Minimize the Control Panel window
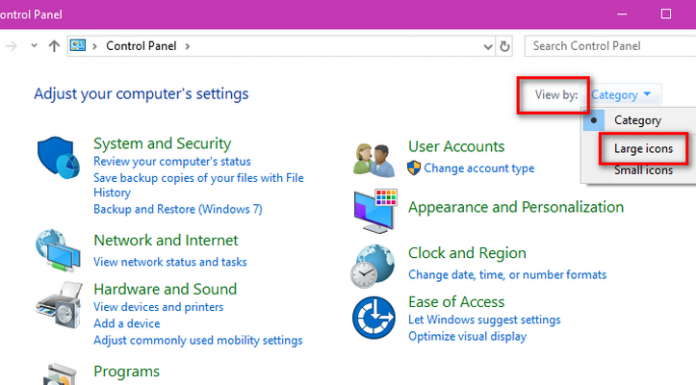This screenshot has width=696, height=385. [622, 14]
